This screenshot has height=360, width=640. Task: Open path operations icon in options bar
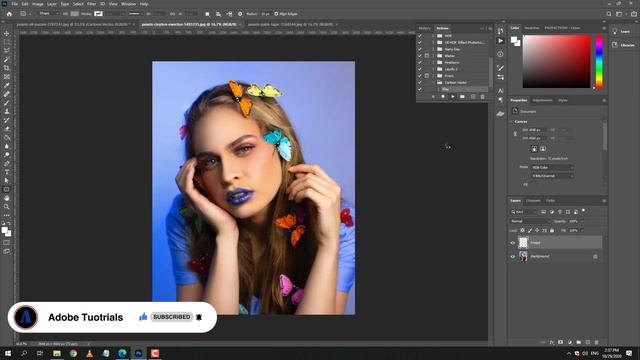(x=207, y=14)
